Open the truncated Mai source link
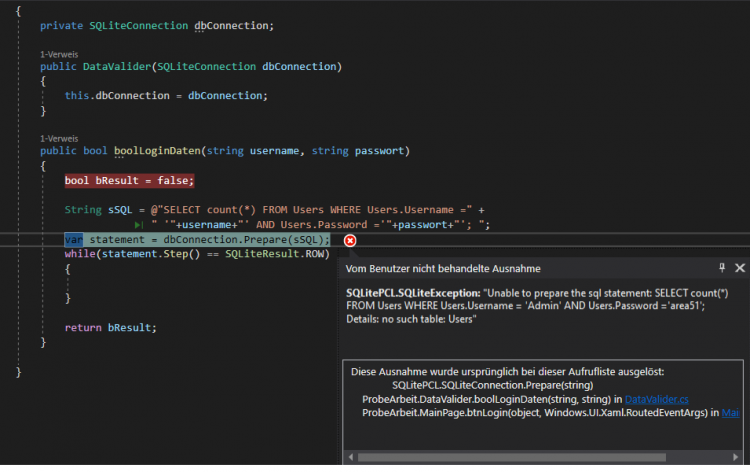The width and height of the screenshot is (750, 472). point(730,413)
